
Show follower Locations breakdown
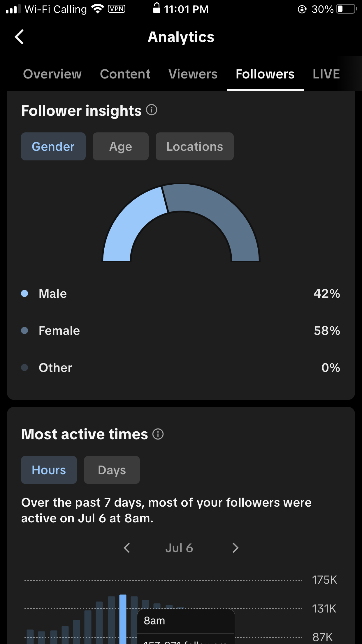[x=194, y=146]
